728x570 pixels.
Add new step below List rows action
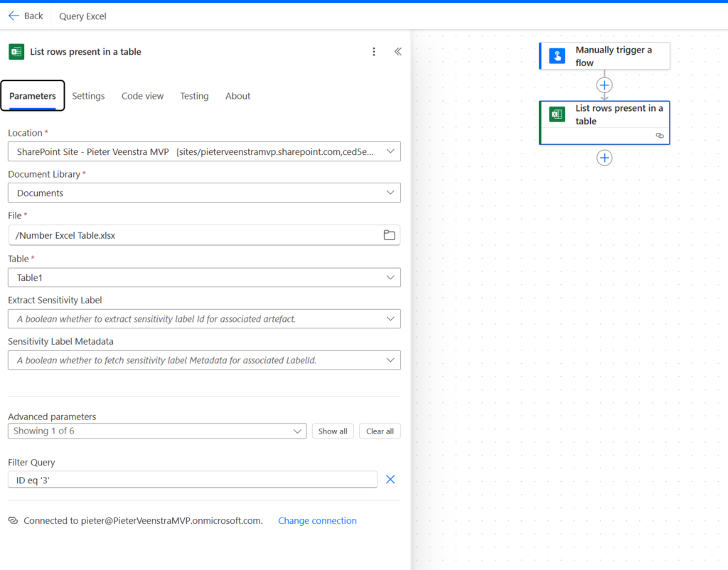tap(604, 158)
